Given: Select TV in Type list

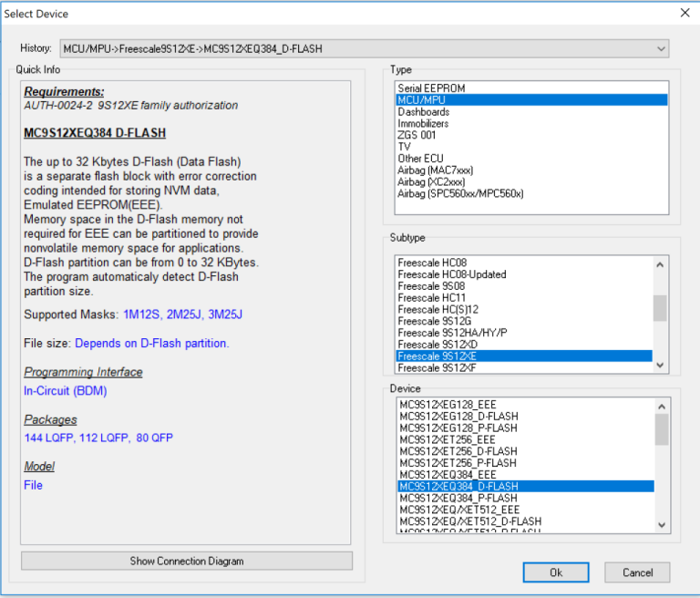Looking at the screenshot, I should click(531, 147).
